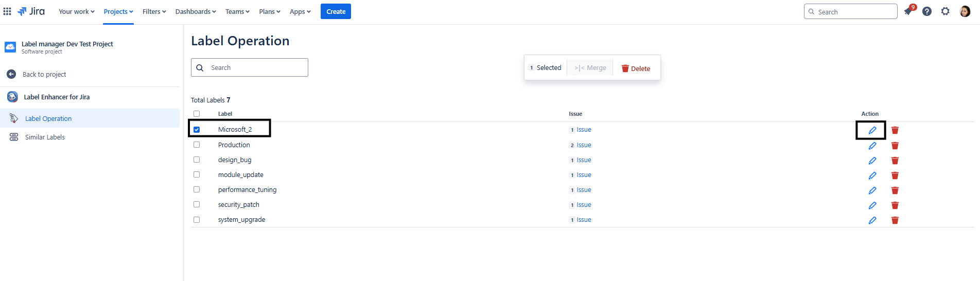Click the edit pencil for design_bug
The image size is (980, 281).
872,161
